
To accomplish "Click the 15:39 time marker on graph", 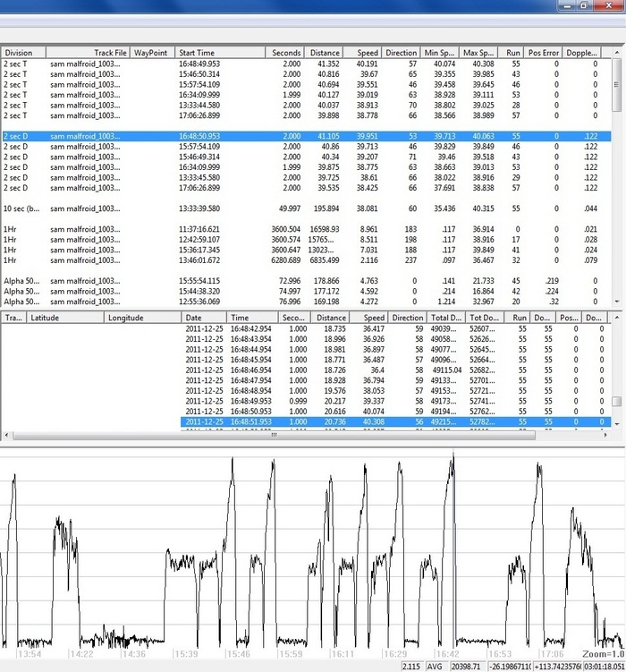I will pos(185,655).
